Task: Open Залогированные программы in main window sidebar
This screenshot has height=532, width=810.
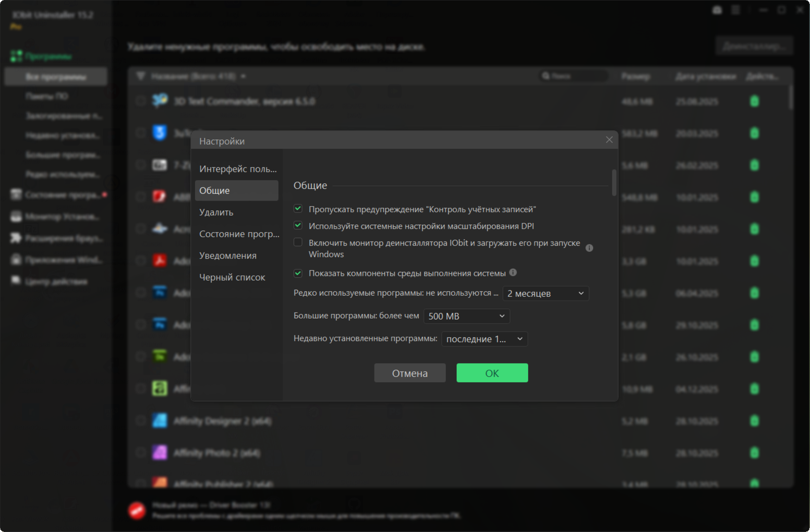Action: tap(64, 116)
